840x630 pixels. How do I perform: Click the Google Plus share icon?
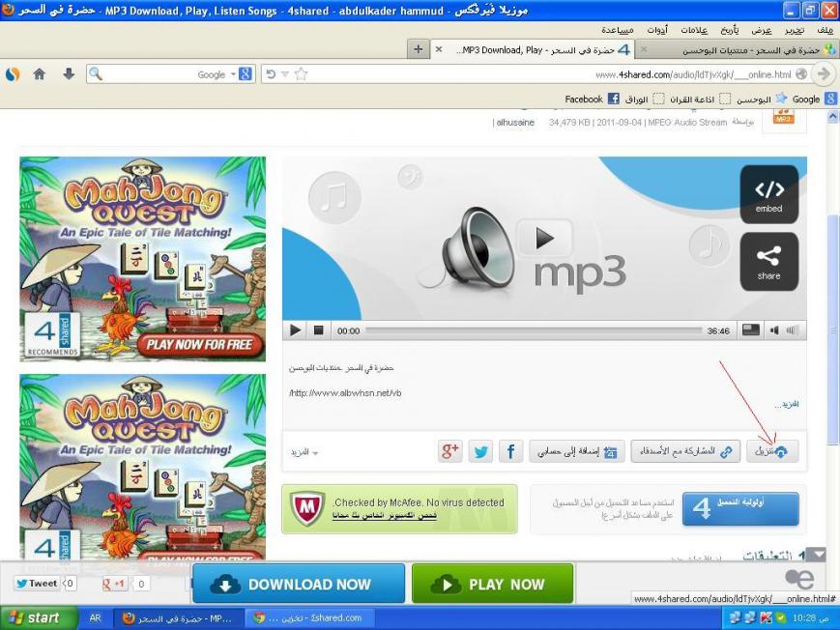[449, 451]
